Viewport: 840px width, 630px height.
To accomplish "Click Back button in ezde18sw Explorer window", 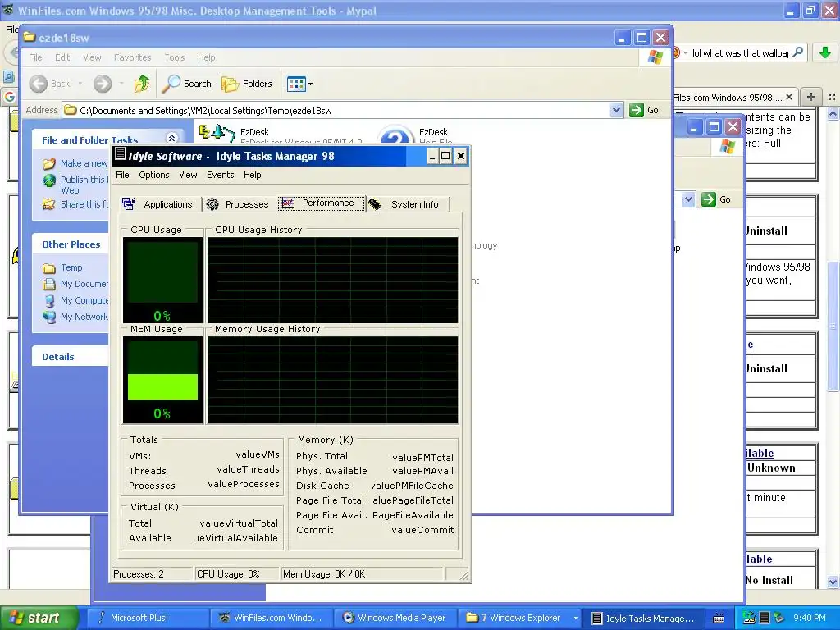I will click(x=50, y=84).
